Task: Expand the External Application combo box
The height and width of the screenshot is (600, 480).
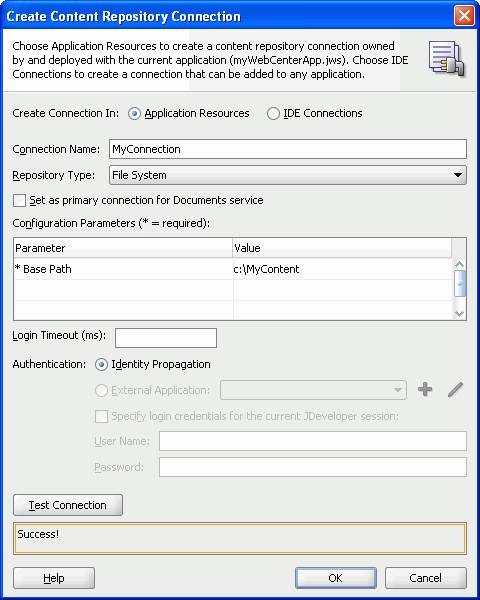Action: coord(313,390)
